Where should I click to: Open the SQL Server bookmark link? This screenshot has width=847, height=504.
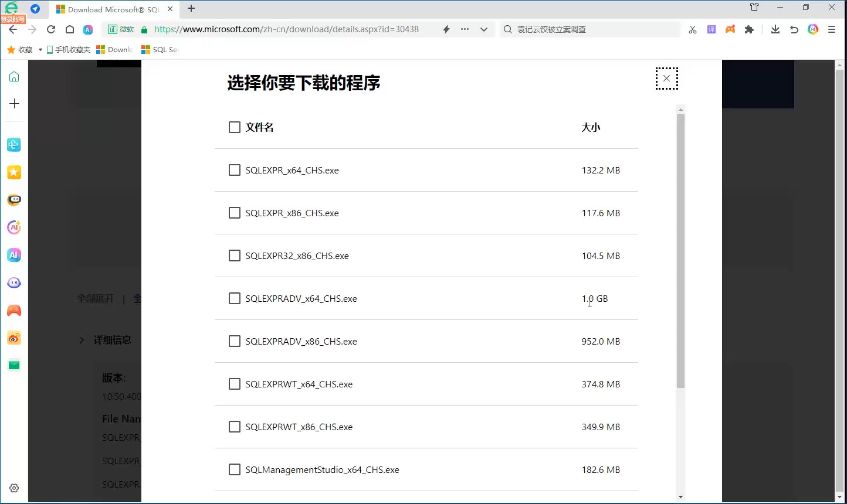(159, 49)
